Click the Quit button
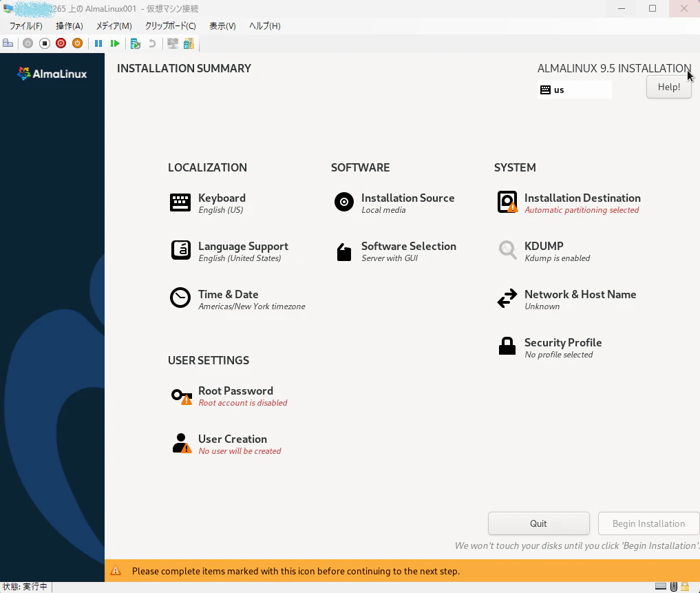Image resolution: width=700 pixels, height=593 pixels. (538, 523)
